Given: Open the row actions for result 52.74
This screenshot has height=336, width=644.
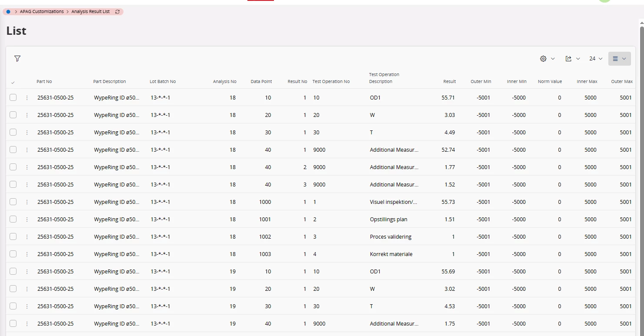Looking at the screenshot, I should coord(27,150).
